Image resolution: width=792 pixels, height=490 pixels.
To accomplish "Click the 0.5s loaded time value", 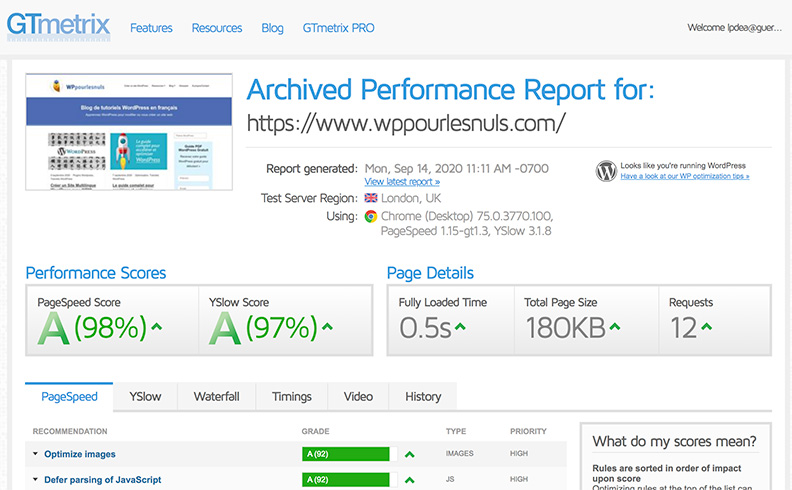I will [425, 328].
